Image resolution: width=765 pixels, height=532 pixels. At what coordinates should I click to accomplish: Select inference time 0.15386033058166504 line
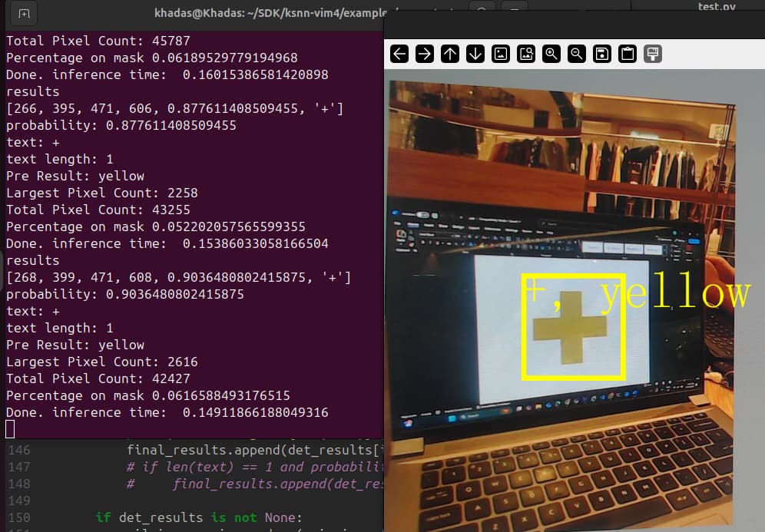167,243
